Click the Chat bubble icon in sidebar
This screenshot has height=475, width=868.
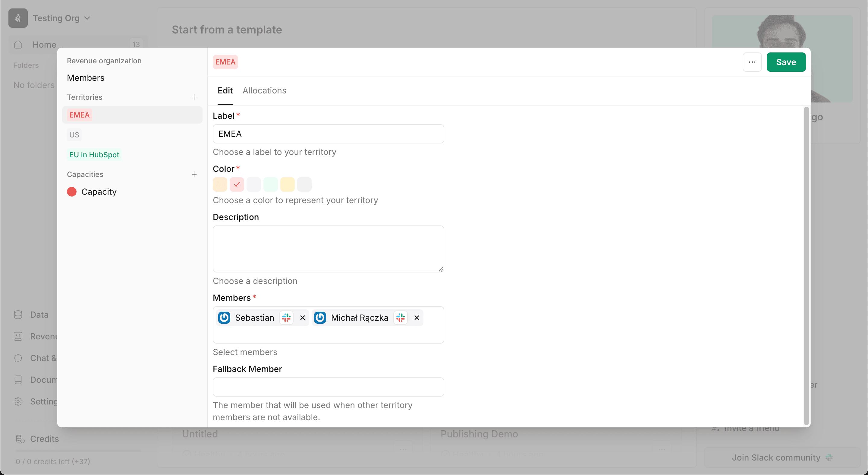pyautogui.click(x=18, y=358)
